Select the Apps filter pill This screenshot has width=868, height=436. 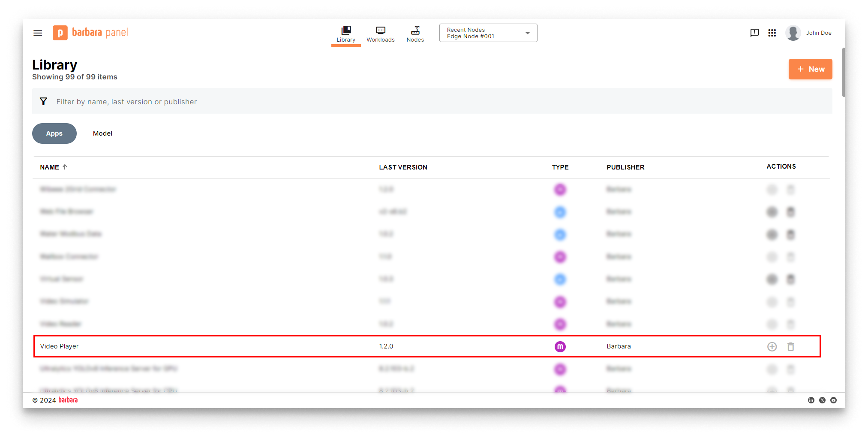(x=54, y=133)
